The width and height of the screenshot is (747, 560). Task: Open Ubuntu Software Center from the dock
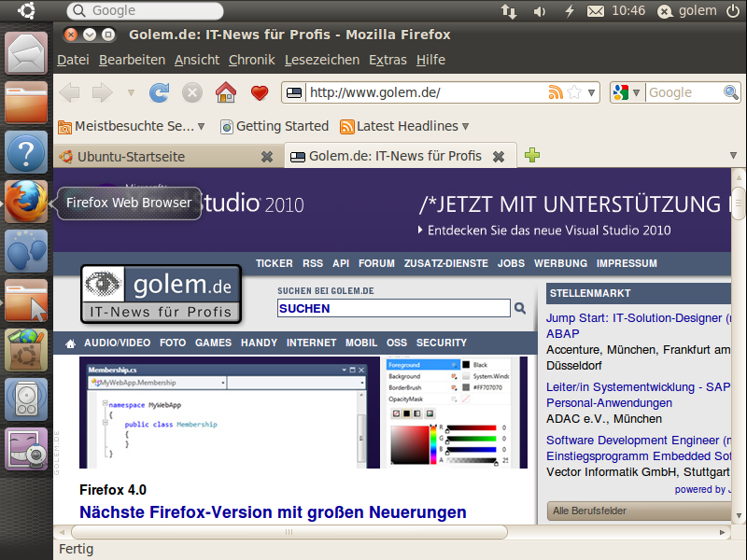coord(25,352)
